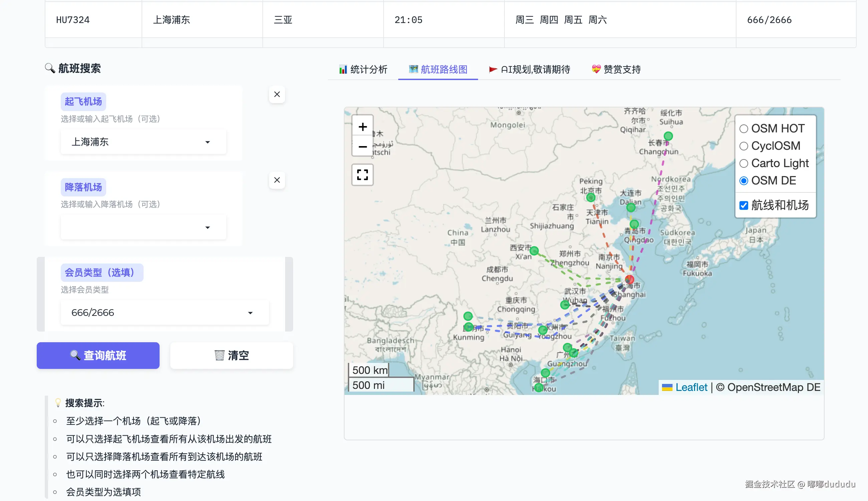The height and width of the screenshot is (501, 868).
Task: Open the 赞赏支持 tab
Action: pyautogui.click(x=616, y=69)
